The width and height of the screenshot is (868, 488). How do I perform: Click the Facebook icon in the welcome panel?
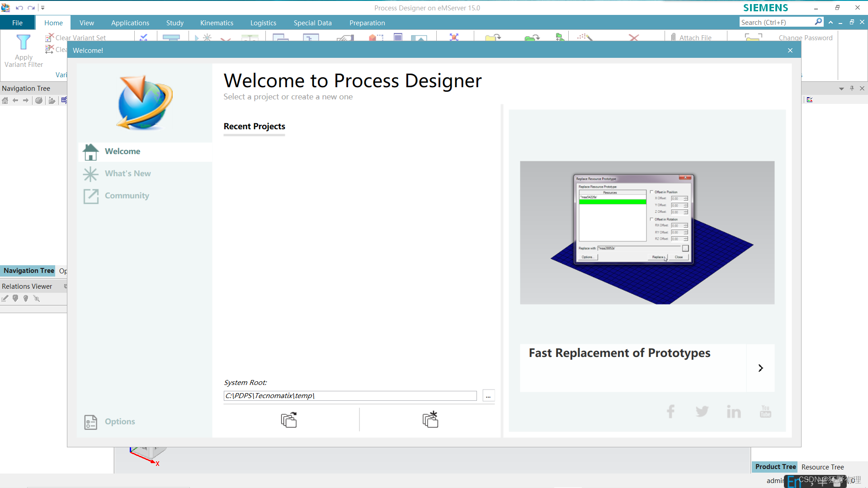click(670, 411)
